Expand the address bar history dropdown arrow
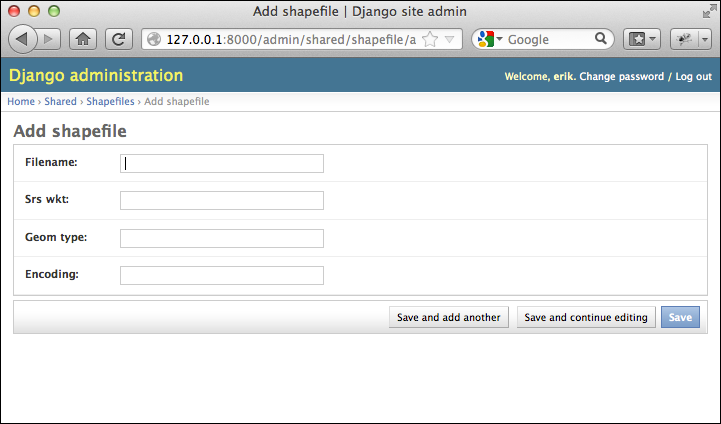Viewport: 721px width, 424px height. [450, 40]
